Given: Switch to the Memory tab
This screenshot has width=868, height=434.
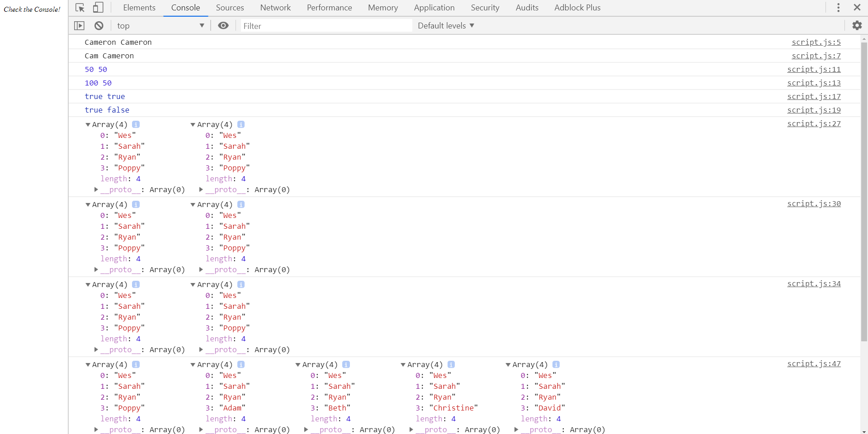Looking at the screenshot, I should pos(383,8).
